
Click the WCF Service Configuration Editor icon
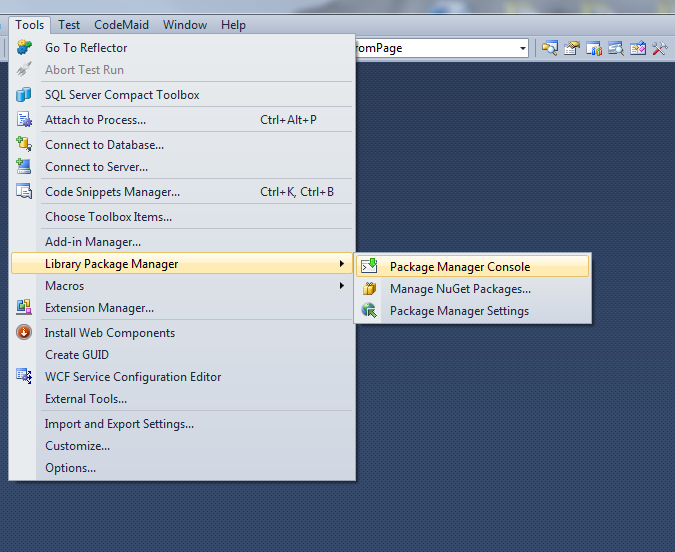pyautogui.click(x=24, y=376)
